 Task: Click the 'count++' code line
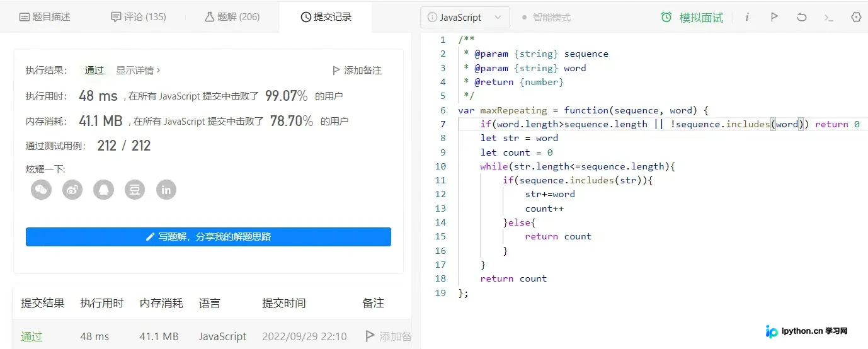click(x=544, y=209)
